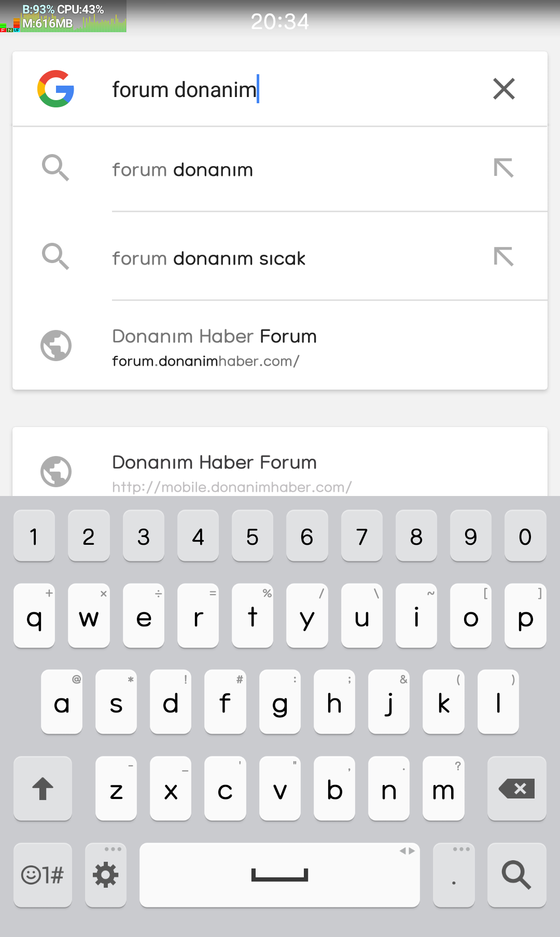The image size is (560, 937).
Task: Tap the 'h' letter key
Action: click(334, 702)
